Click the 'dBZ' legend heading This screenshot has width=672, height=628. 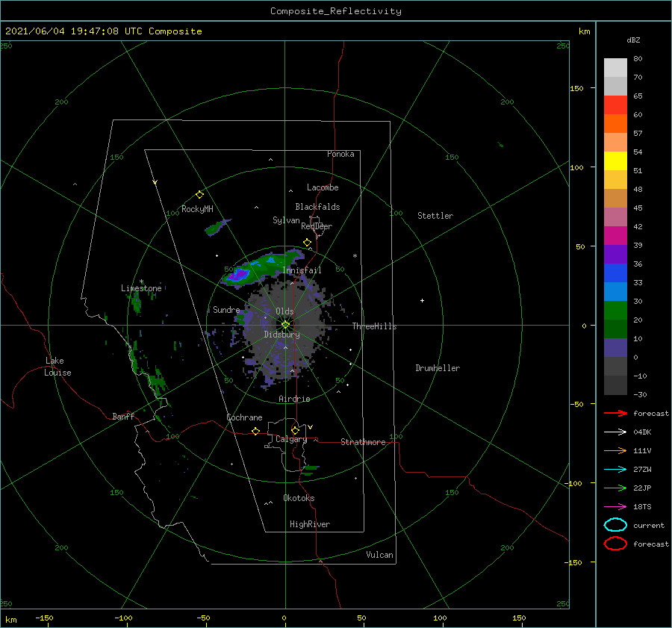tap(633, 40)
